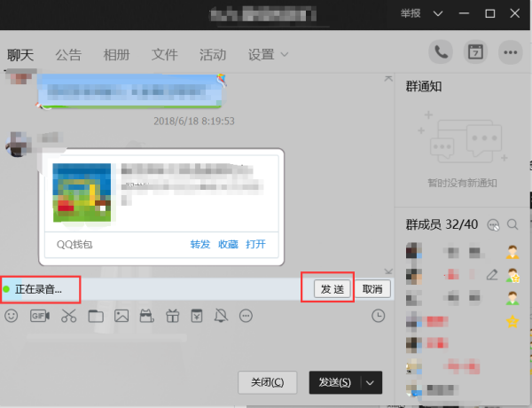Open the gift box icon
The width and height of the screenshot is (532, 408).
172,316
